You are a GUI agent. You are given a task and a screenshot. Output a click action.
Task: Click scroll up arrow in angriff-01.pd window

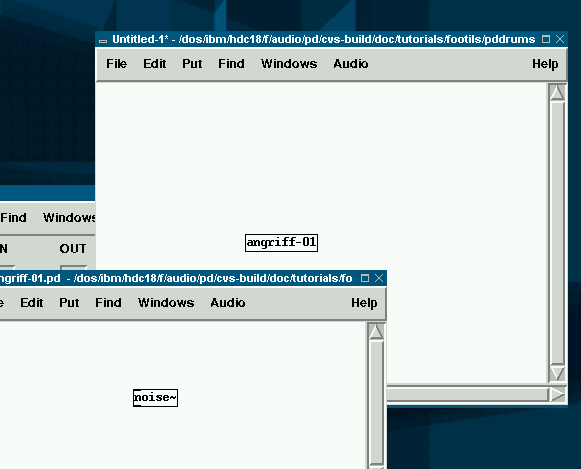[376, 332]
